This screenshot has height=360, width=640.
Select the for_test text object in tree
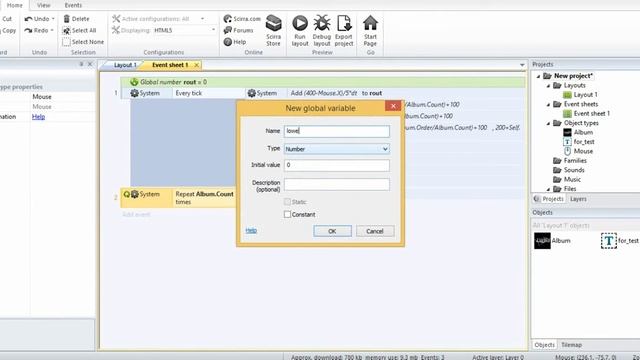tap(567, 142)
